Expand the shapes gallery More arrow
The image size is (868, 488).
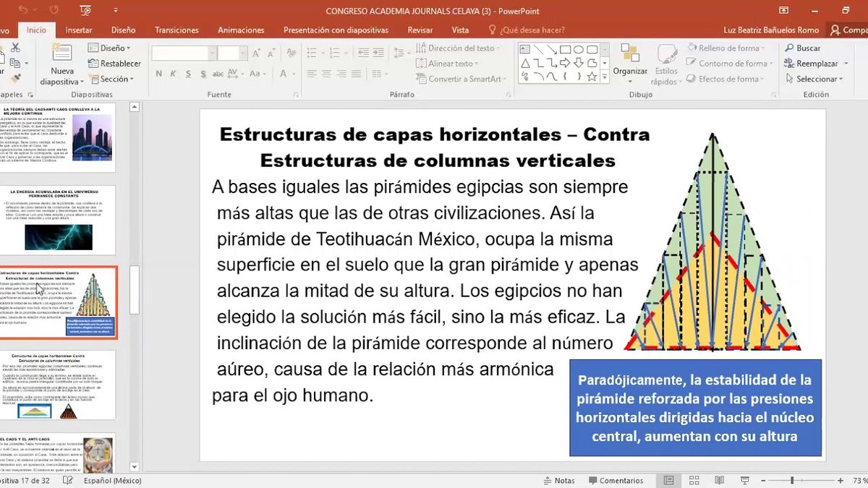tap(605, 77)
